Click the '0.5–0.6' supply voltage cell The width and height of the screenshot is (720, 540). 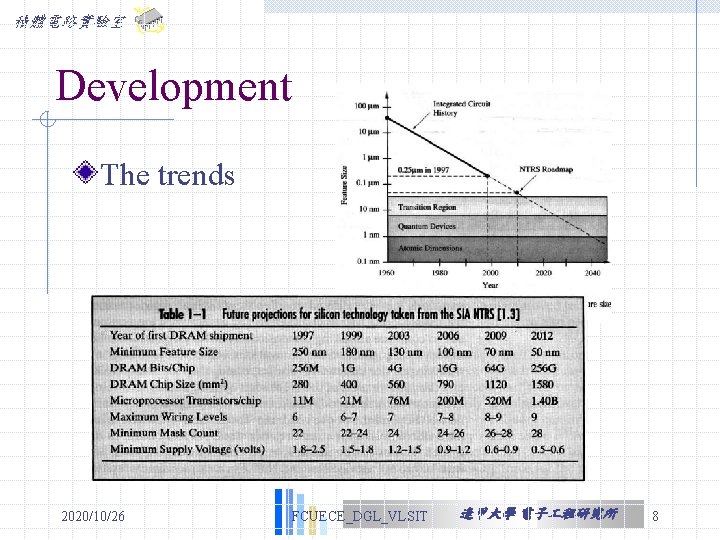pos(547,449)
